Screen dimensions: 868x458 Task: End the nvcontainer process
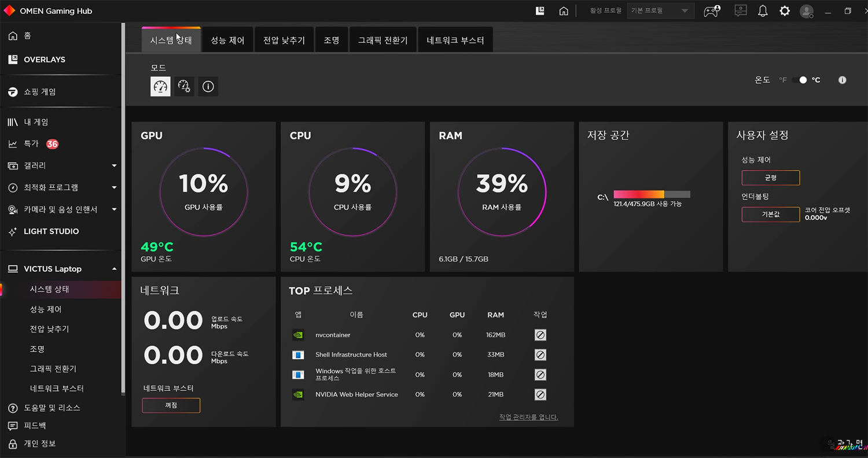point(540,335)
